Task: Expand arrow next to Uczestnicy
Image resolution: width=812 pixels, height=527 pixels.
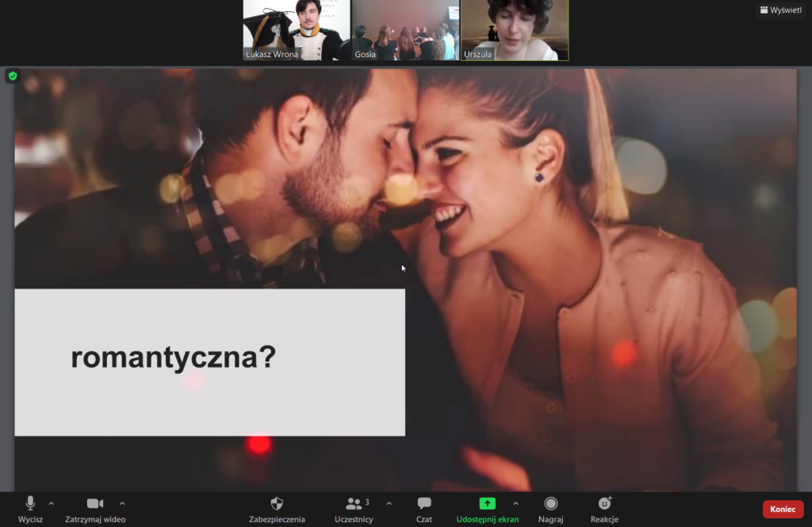Action: click(x=389, y=503)
